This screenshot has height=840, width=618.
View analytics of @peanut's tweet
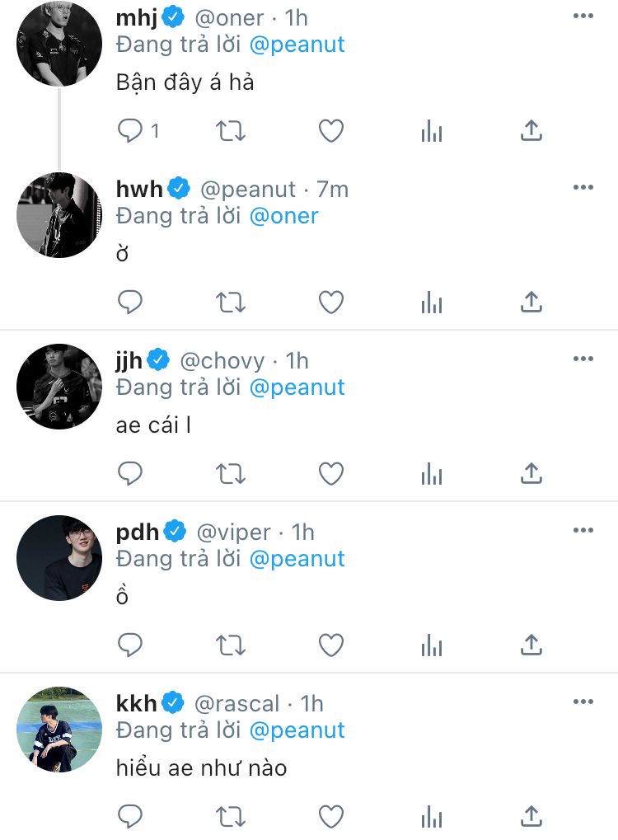tap(432, 303)
